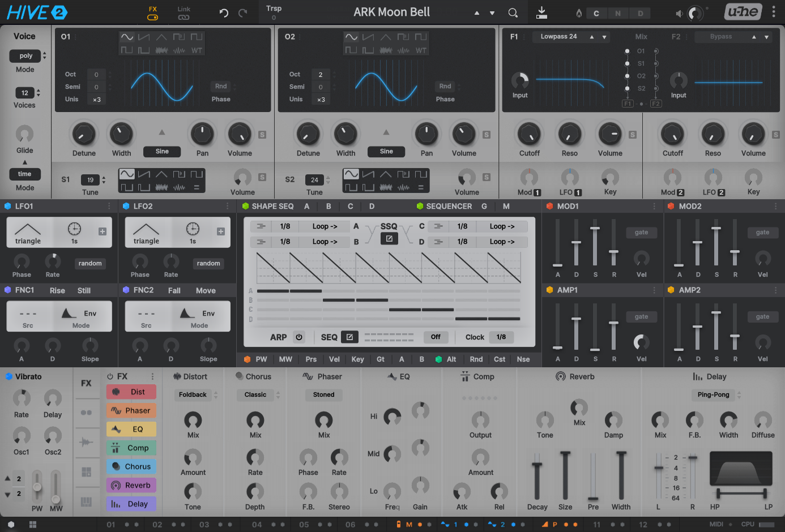Adjust the MOD1 Sustain slider
785x532 pixels.
point(595,242)
